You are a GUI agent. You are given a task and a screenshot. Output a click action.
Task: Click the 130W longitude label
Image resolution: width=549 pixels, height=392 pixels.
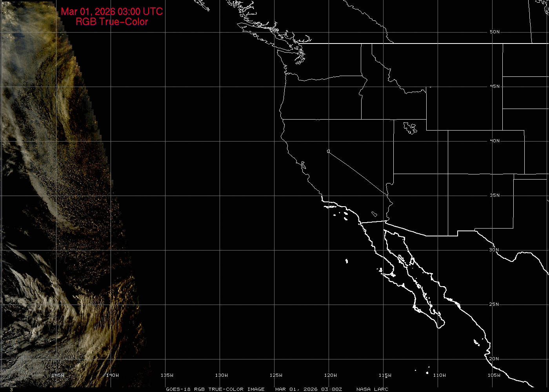point(221,375)
